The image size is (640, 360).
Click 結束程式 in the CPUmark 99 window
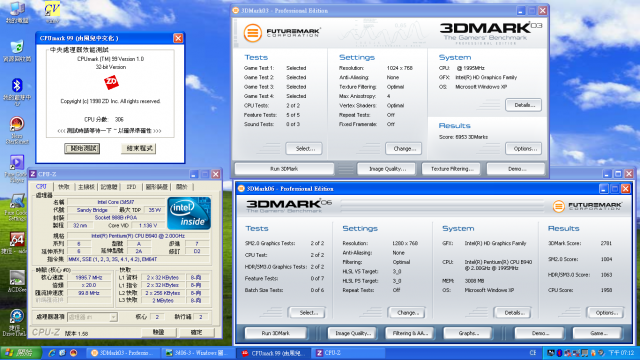point(139,149)
